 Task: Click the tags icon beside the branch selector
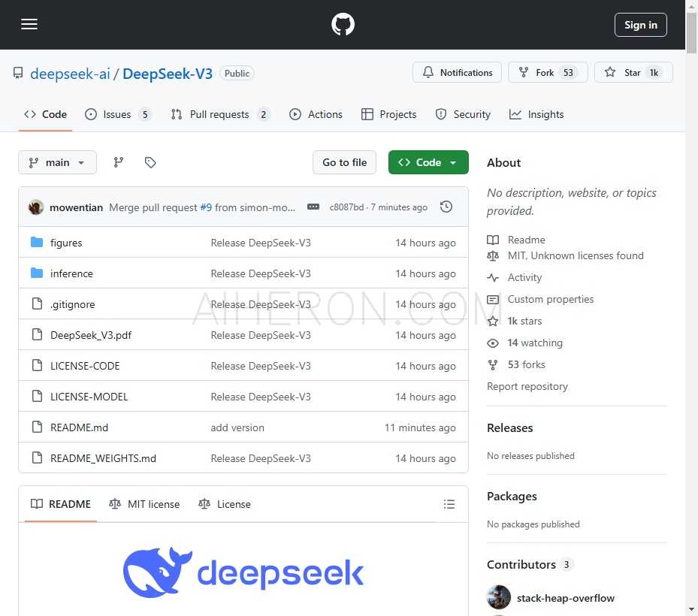click(150, 162)
